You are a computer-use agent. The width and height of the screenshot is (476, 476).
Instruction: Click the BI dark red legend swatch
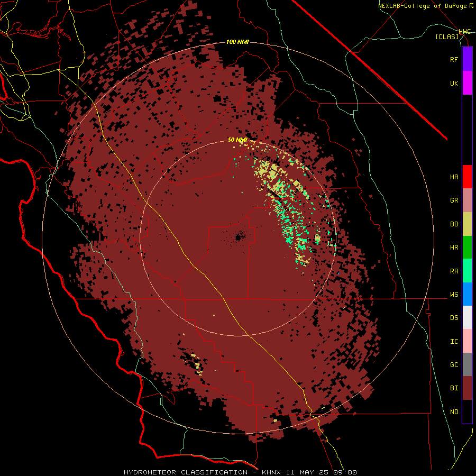coord(467,388)
